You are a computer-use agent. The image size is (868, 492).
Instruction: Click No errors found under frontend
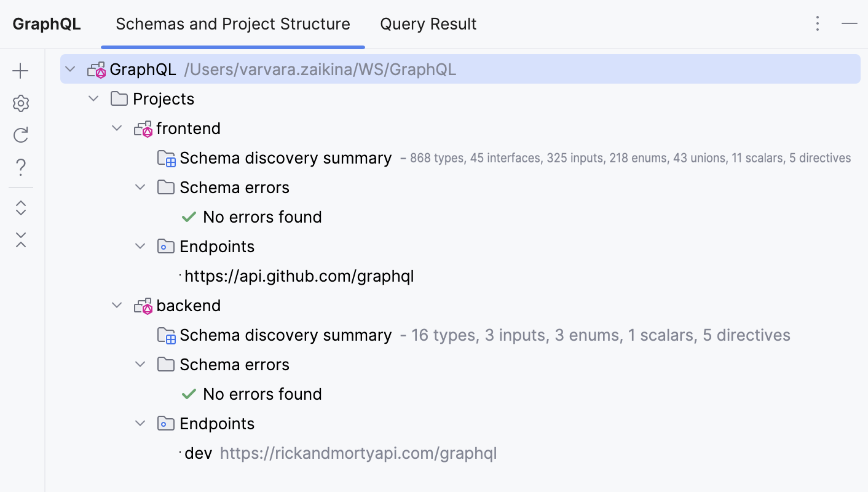pyautogui.click(x=262, y=216)
